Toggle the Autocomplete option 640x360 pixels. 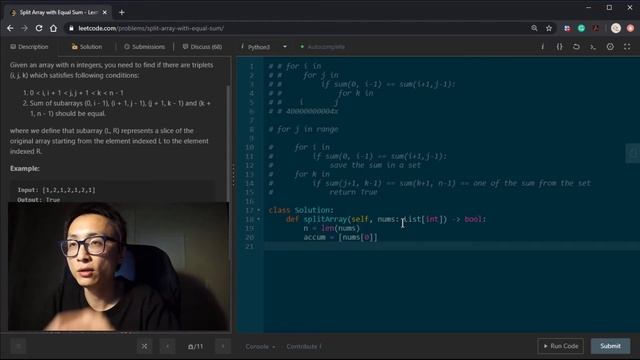tap(322, 47)
